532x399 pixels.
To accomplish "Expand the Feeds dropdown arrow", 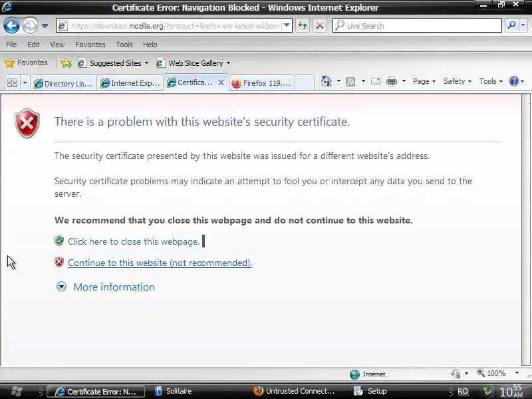I will (363, 81).
